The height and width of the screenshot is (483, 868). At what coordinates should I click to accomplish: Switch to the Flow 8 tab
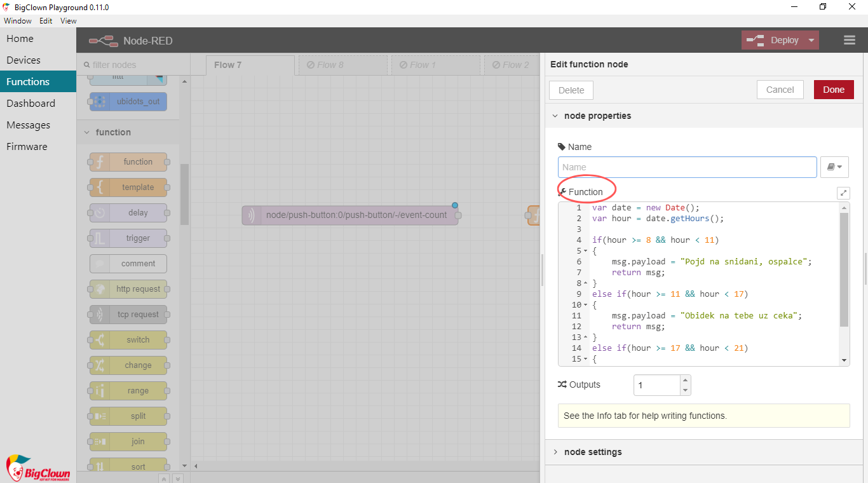[x=343, y=65]
